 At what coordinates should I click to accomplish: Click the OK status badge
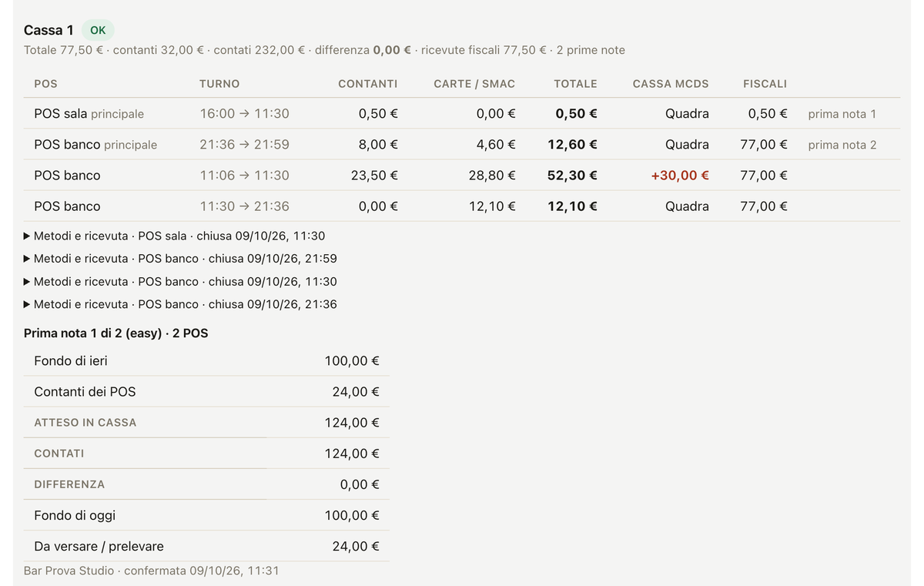[98, 30]
